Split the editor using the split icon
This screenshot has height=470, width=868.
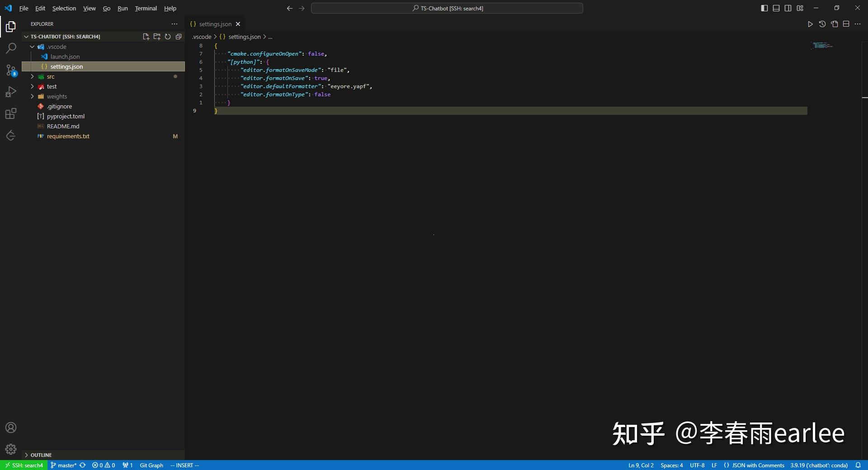pyautogui.click(x=846, y=24)
